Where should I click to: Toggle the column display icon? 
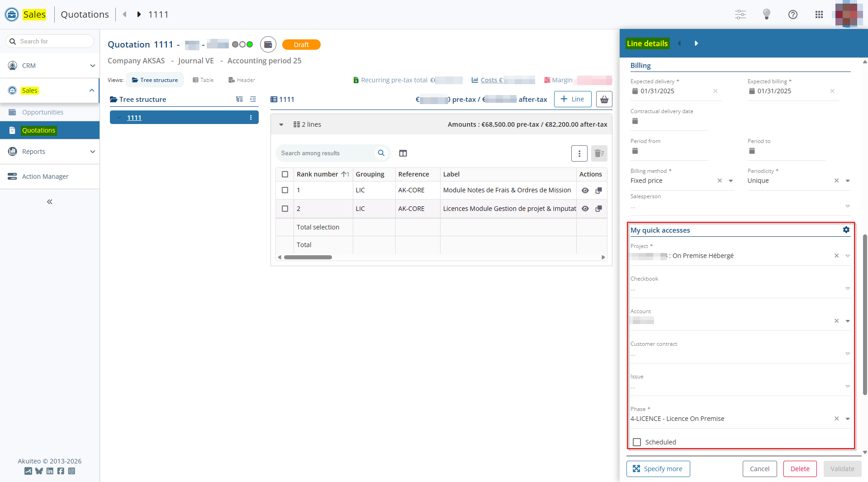click(403, 153)
